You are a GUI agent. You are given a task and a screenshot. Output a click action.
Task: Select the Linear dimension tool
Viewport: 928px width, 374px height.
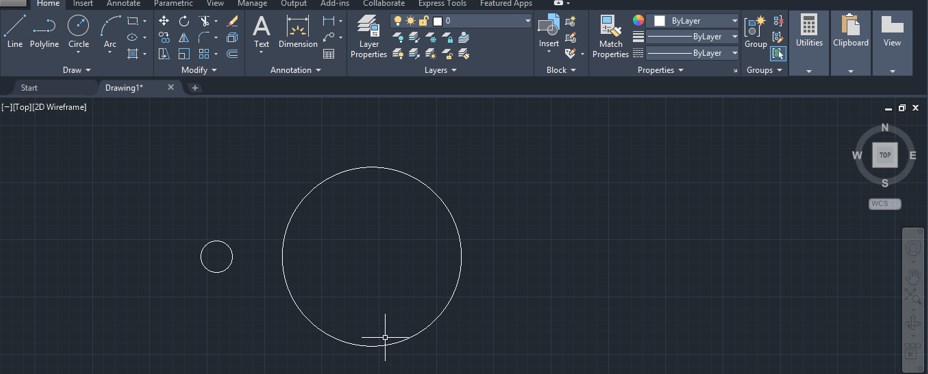(x=328, y=21)
